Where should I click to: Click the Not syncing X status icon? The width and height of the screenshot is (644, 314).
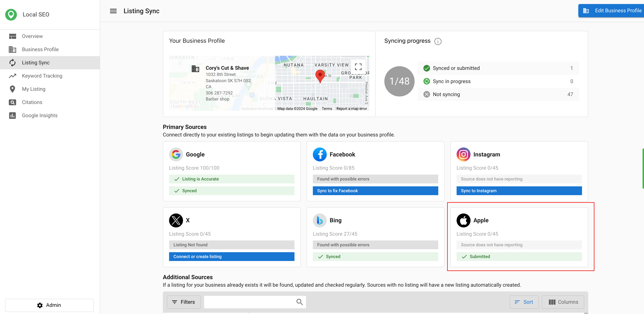click(x=427, y=94)
